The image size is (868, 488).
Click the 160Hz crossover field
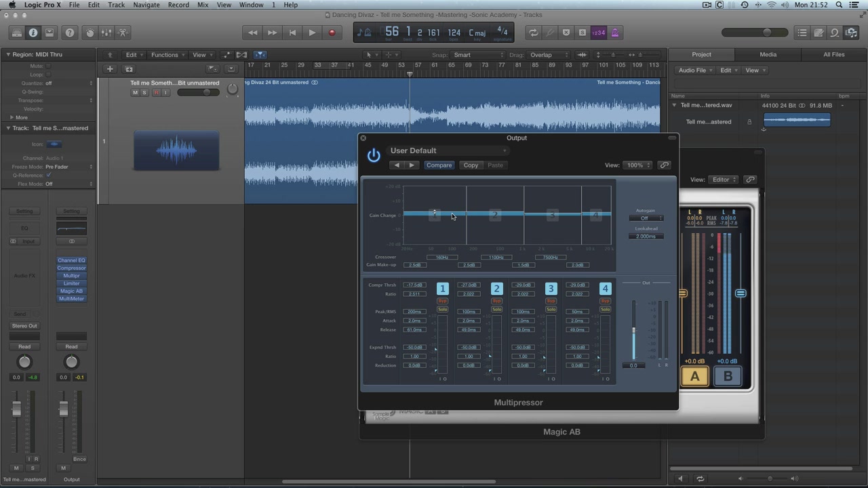[442, 258]
